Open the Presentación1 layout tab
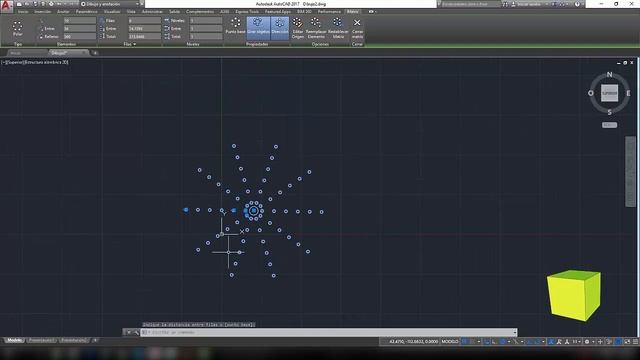Image resolution: width=640 pixels, height=360 pixels. click(x=41, y=340)
